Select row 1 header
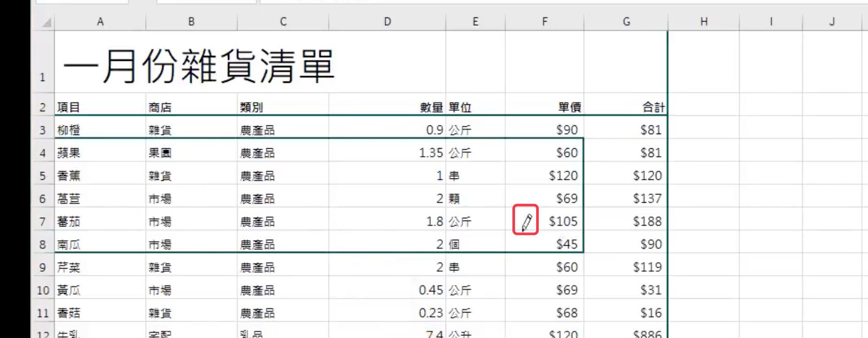This screenshot has width=868, height=338. pos(43,62)
